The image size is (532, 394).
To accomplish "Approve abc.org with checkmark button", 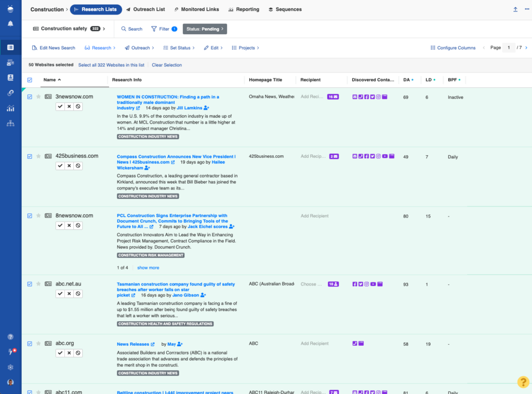I will 60,353.
